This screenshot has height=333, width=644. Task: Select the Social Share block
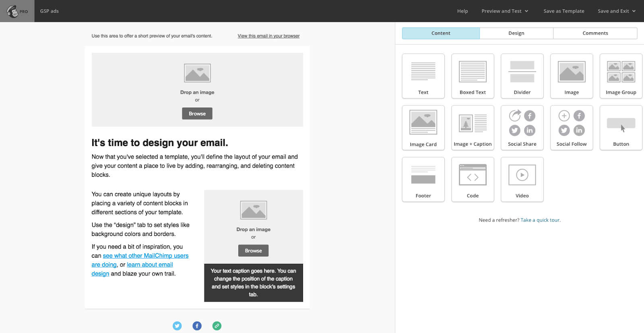click(x=522, y=128)
